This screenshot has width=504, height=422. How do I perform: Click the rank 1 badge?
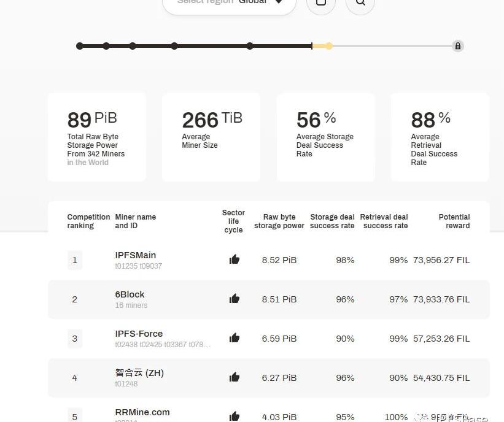coord(75,260)
